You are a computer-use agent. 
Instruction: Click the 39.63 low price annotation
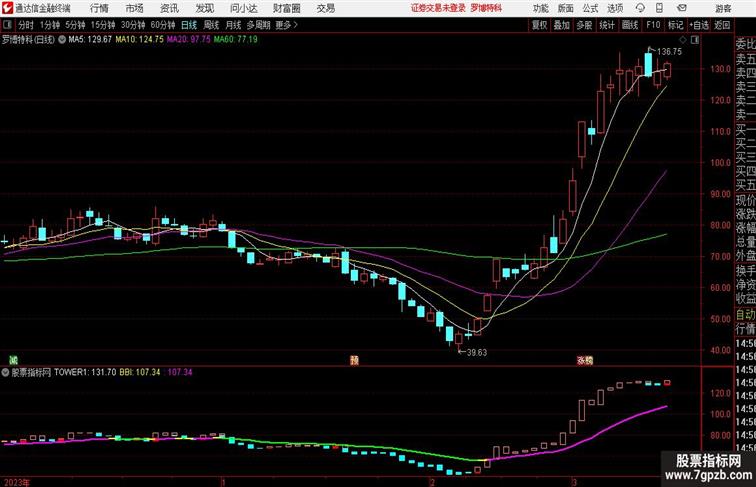pos(476,352)
